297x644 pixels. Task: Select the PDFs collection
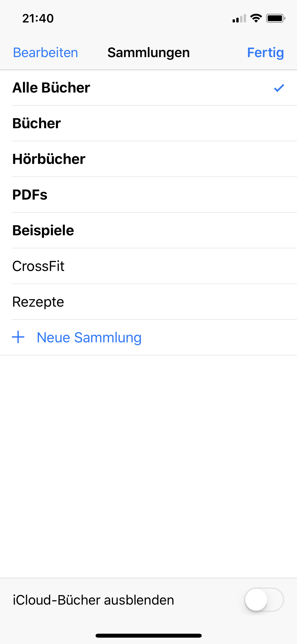[30, 195]
